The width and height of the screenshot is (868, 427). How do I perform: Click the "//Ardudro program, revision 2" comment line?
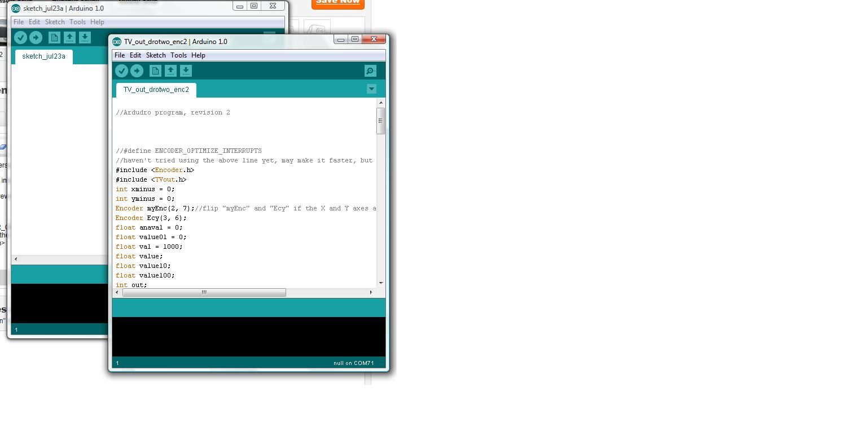173,113
